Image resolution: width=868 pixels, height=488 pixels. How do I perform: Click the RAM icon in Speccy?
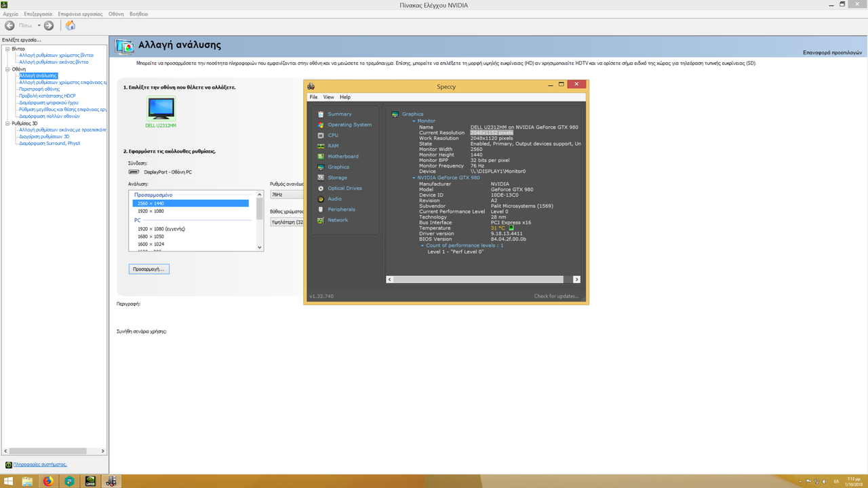coord(320,146)
